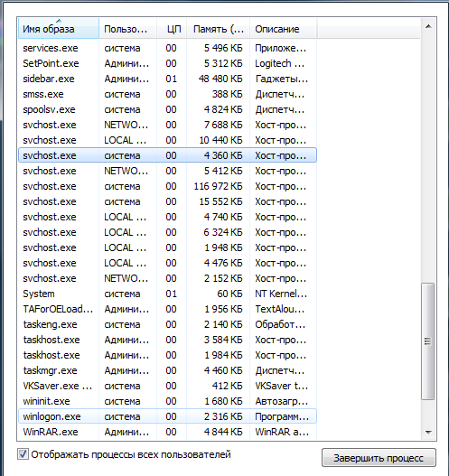
Task: Toggle show processes from all users checkbox
Action: [23, 454]
